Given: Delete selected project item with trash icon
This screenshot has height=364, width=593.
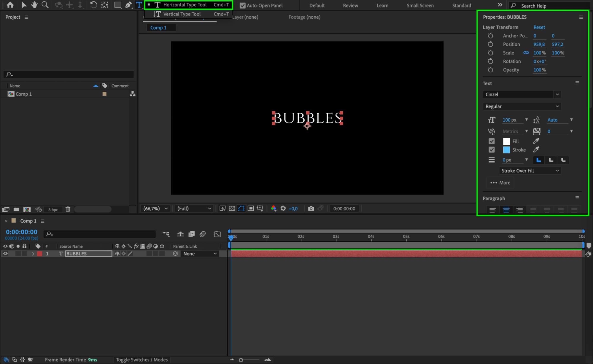Looking at the screenshot, I should point(68,209).
